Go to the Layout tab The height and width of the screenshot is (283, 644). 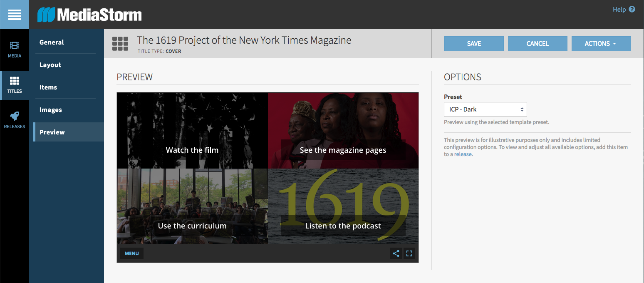coord(50,65)
